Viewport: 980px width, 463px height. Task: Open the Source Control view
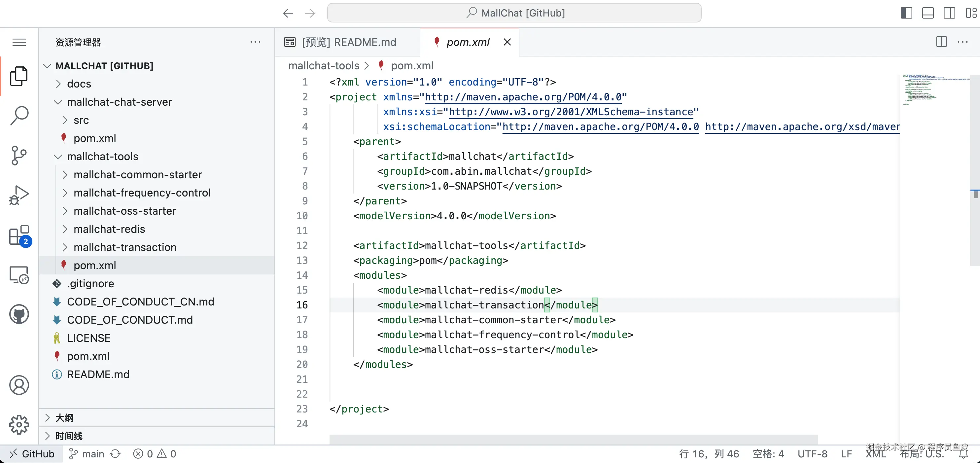coord(19,155)
